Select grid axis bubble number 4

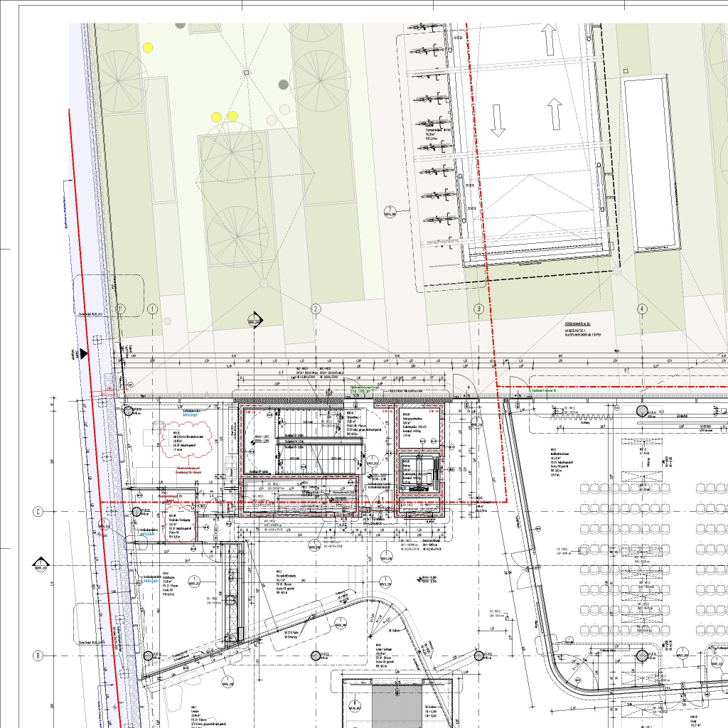tap(642, 309)
